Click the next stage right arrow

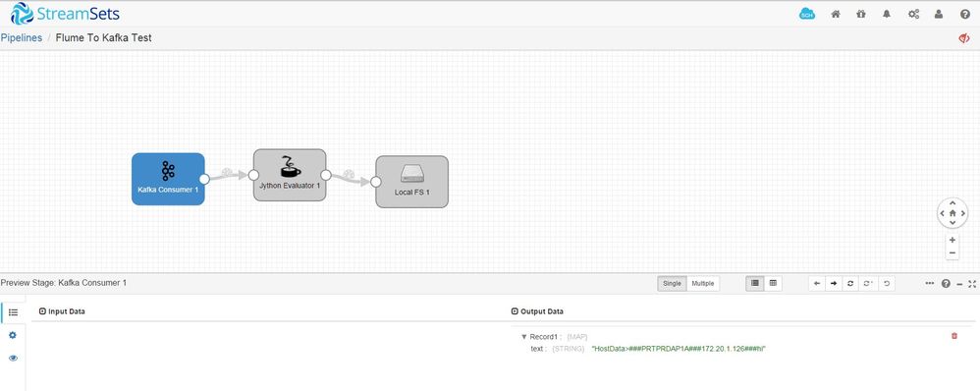(x=833, y=283)
